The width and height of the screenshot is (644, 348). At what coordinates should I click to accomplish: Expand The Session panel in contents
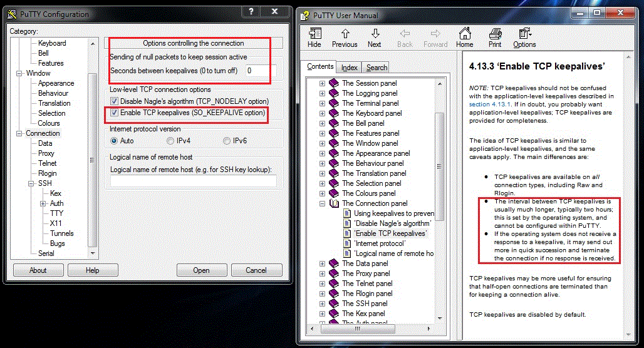[322, 83]
